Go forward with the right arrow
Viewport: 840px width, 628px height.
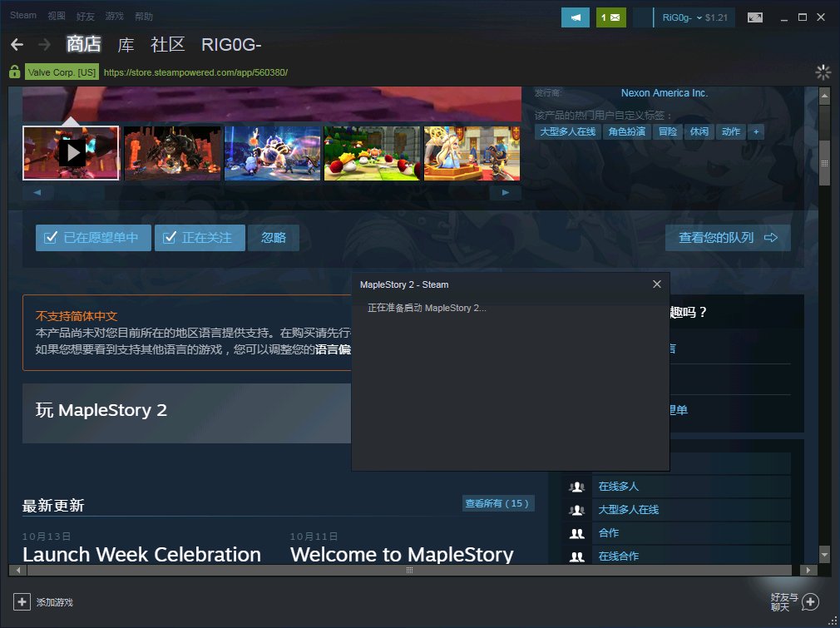tap(44, 44)
